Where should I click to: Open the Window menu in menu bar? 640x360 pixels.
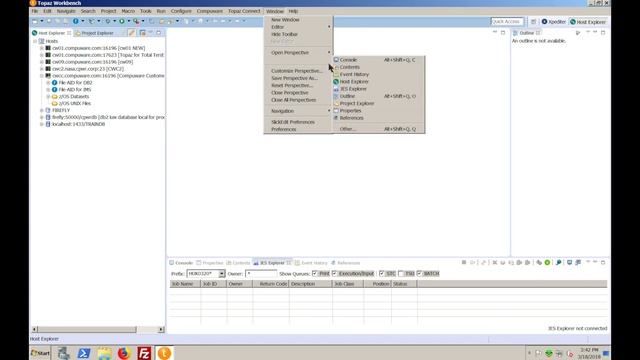pos(274,11)
